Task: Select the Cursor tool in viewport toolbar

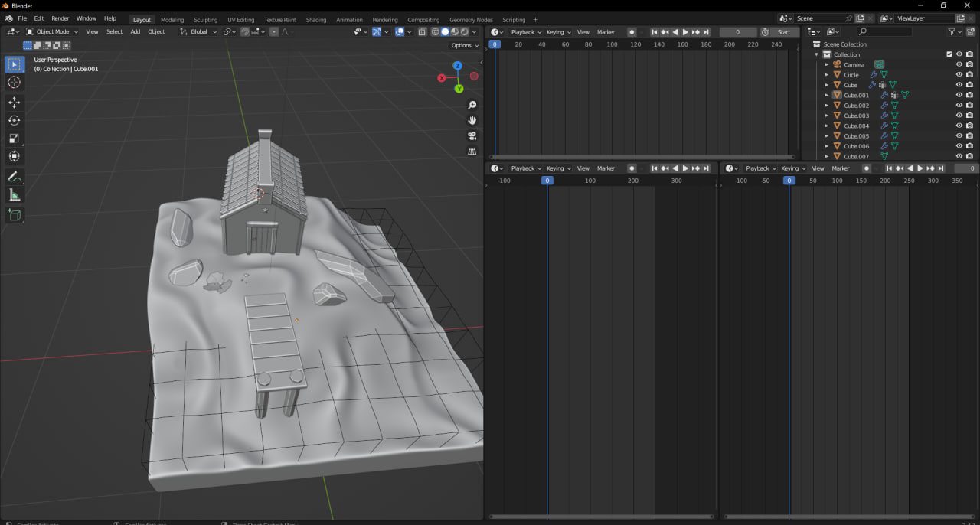Action: 15,82
